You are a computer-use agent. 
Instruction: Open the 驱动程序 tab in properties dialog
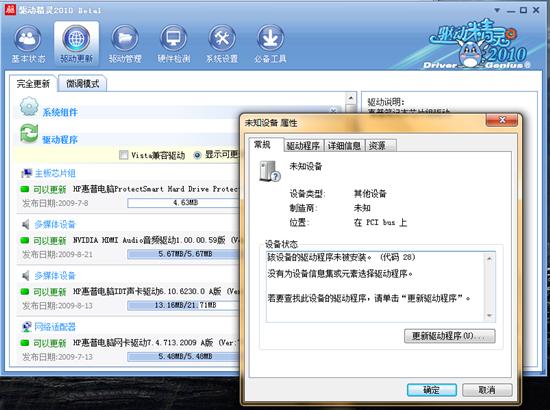pos(303,146)
